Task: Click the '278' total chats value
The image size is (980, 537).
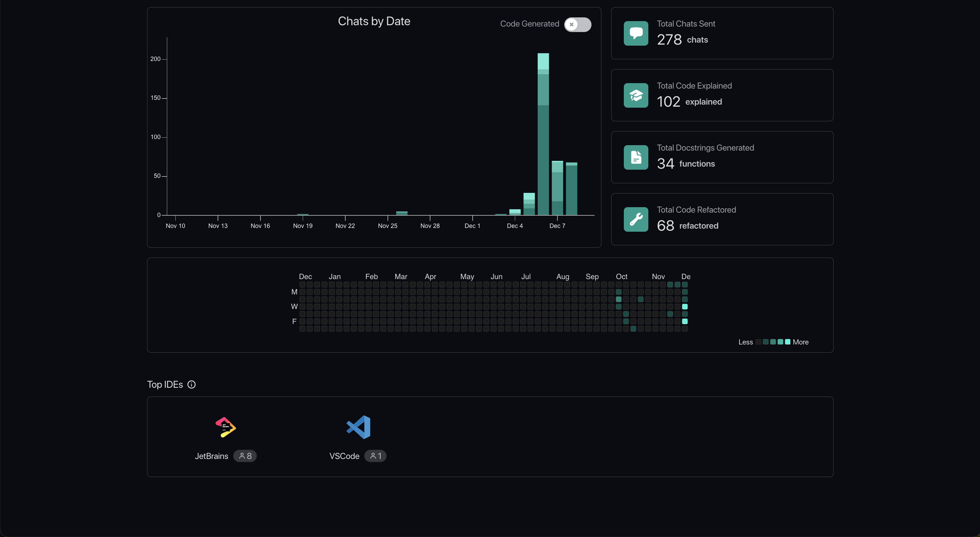Action: 669,40
